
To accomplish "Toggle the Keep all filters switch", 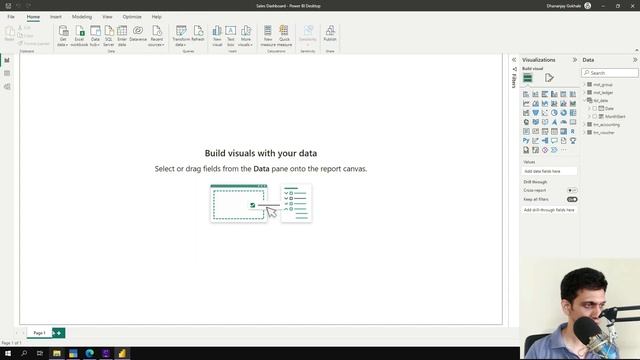I will coord(572,200).
